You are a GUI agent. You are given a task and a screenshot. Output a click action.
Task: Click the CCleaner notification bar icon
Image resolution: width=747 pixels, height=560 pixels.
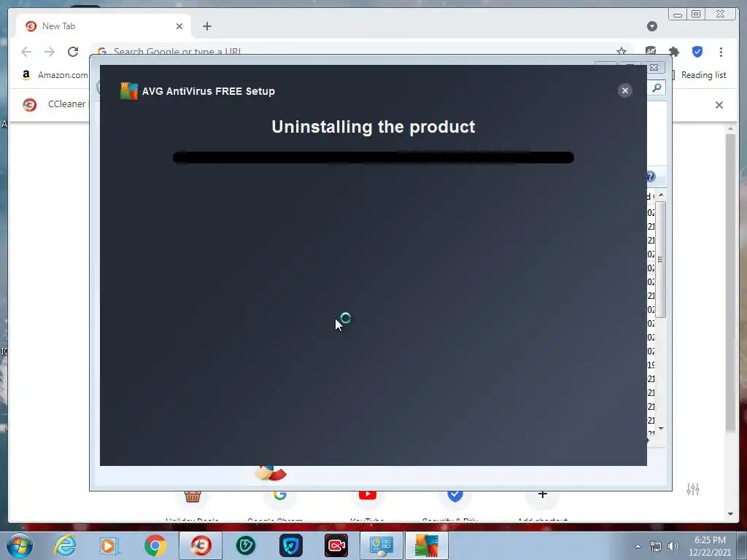(x=29, y=104)
